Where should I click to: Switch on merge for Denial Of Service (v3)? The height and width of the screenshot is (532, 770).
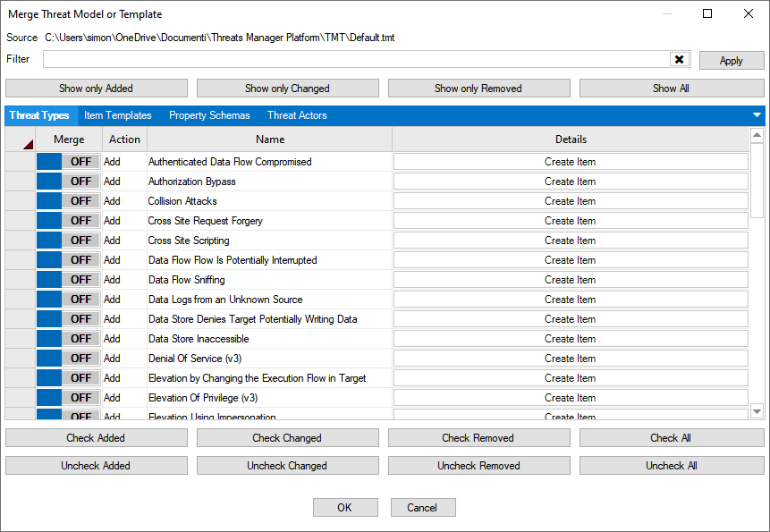coord(68,359)
